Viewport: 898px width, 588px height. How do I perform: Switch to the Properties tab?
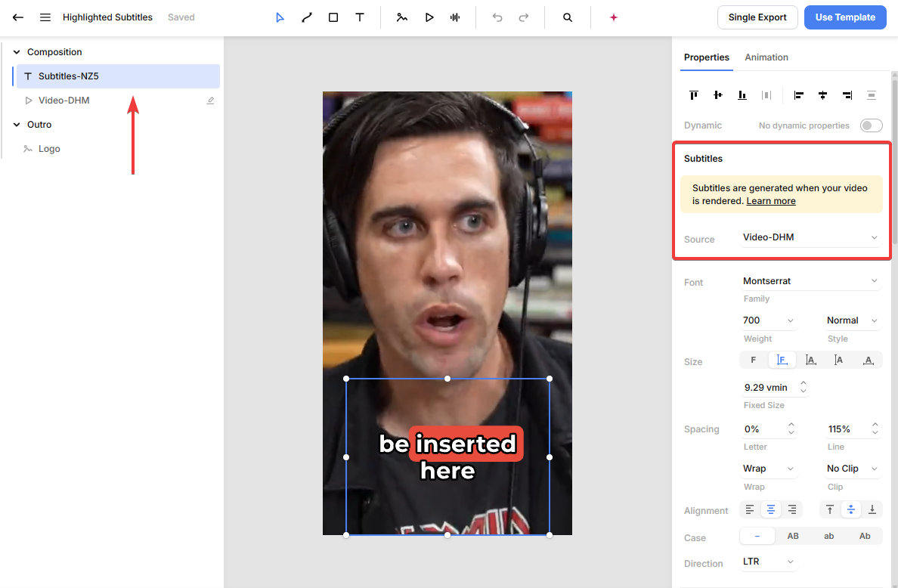[707, 57]
